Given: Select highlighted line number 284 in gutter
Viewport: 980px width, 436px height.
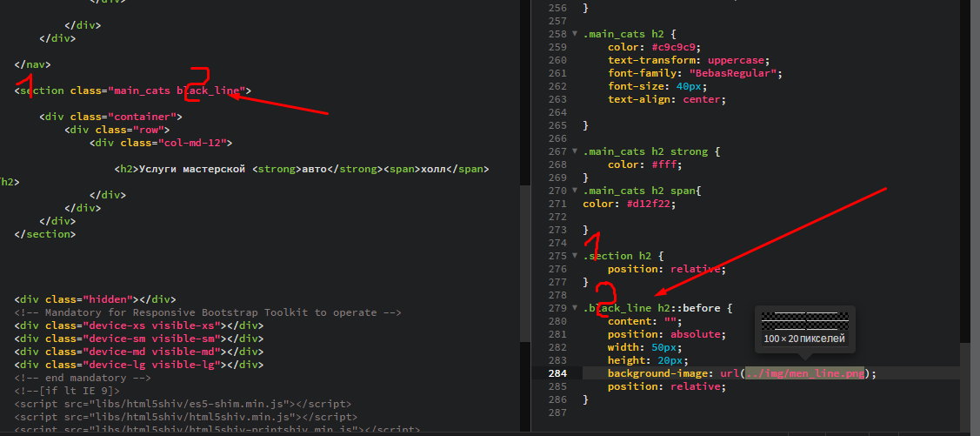Looking at the screenshot, I should pyautogui.click(x=557, y=373).
